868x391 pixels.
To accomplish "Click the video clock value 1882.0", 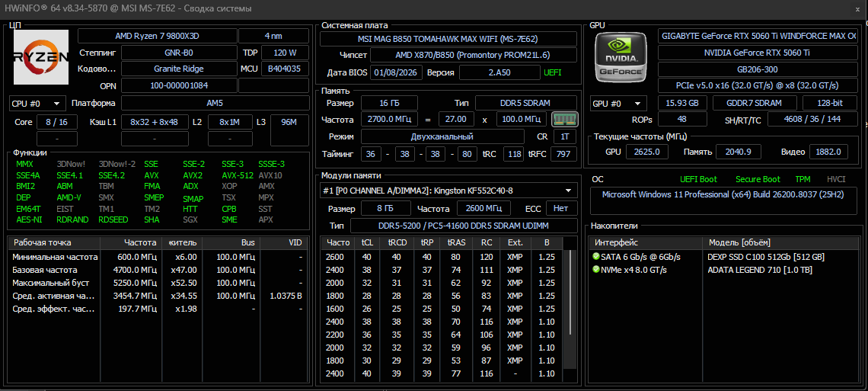I will point(828,152).
